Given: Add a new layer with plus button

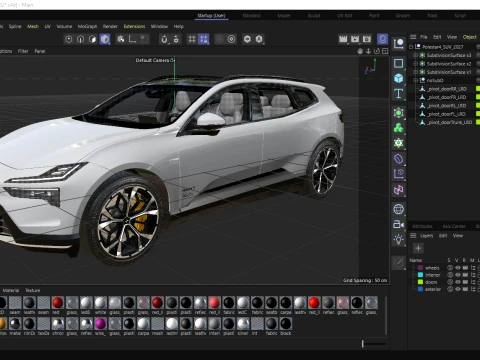Looking at the screenshot, I should point(418,248).
